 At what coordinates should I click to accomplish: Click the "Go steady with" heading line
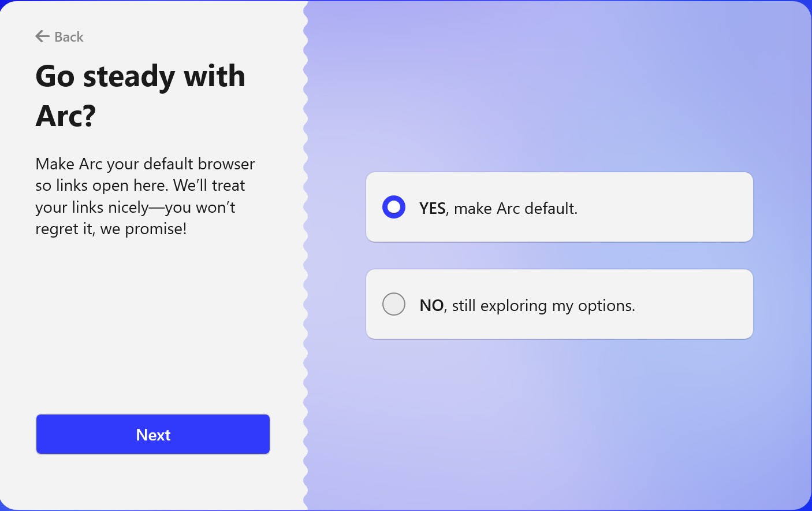click(x=140, y=76)
